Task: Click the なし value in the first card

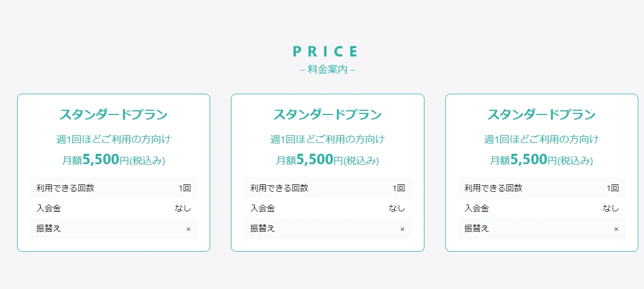Action: point(183,208)
